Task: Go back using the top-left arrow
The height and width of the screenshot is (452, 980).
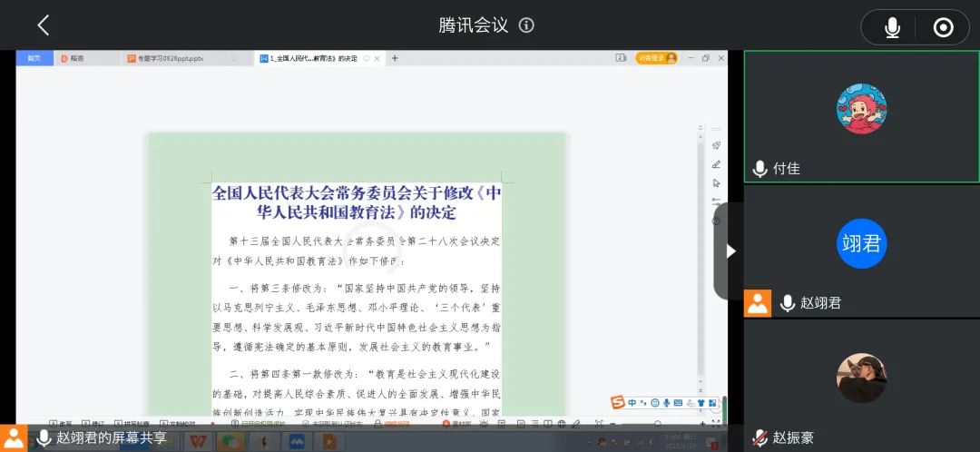Action: coord(43,25)
